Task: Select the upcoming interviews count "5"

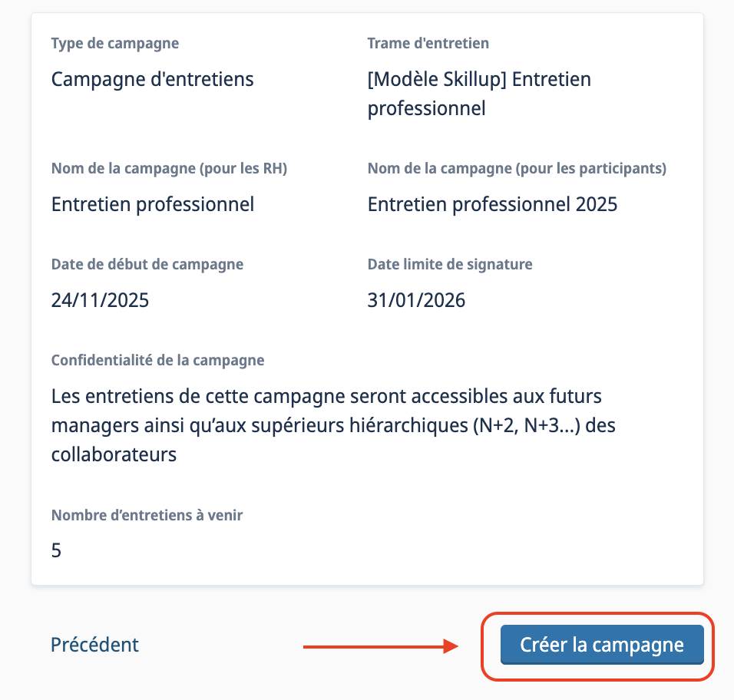Action: point(56,551)
